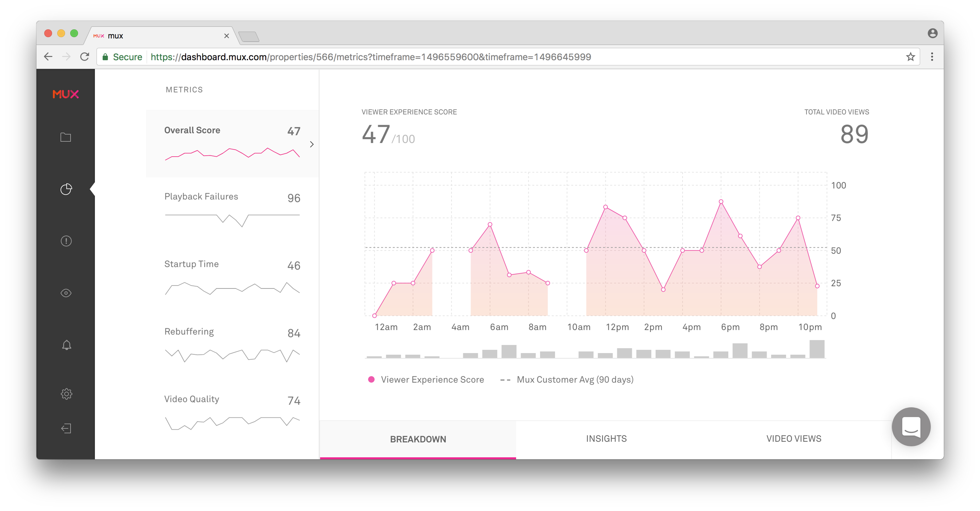
Task: Close the mux browser tab
Action: pyautogui.click(x=226, y=36)
